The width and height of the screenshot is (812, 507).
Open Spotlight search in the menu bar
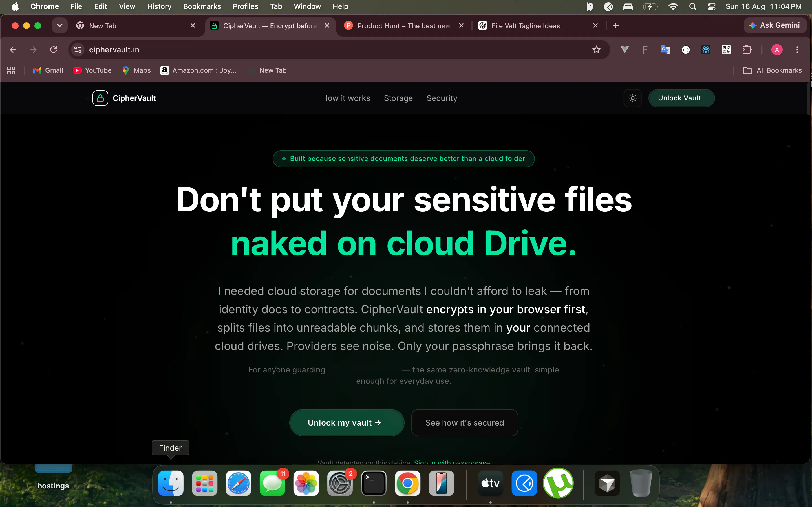(x=693, y=6)
